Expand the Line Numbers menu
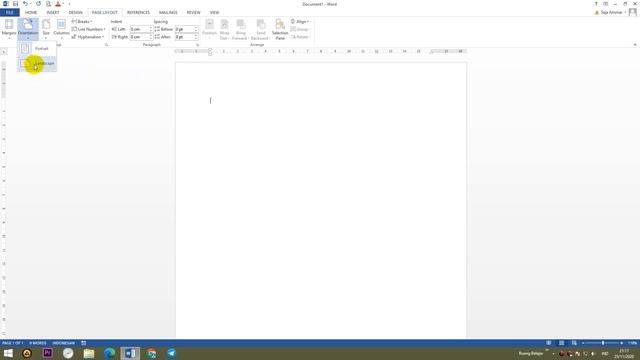 pos(88,29)
